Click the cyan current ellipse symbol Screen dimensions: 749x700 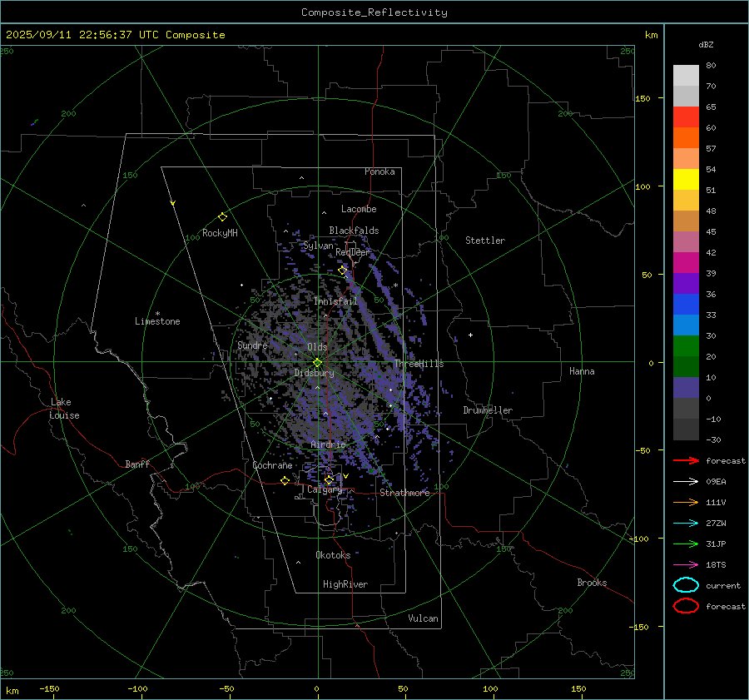point(686,585)
